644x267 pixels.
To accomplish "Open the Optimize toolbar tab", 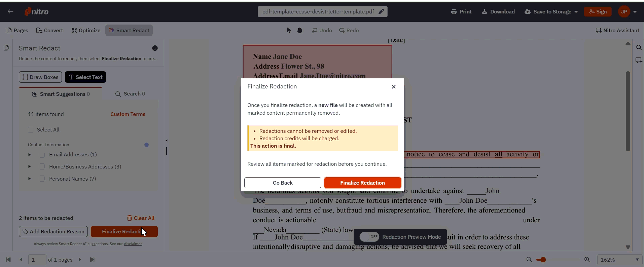I will click(x=86, y=30).
